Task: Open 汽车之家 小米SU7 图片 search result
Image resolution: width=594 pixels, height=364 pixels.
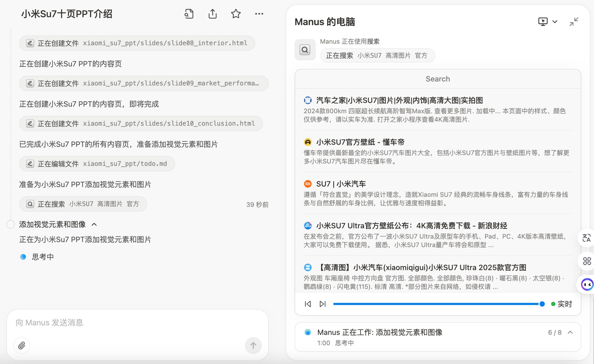Action: tap(399, 101)
